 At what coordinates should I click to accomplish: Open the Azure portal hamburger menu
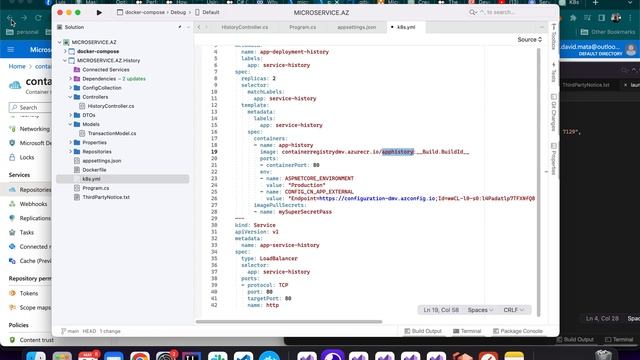(11, 50)
